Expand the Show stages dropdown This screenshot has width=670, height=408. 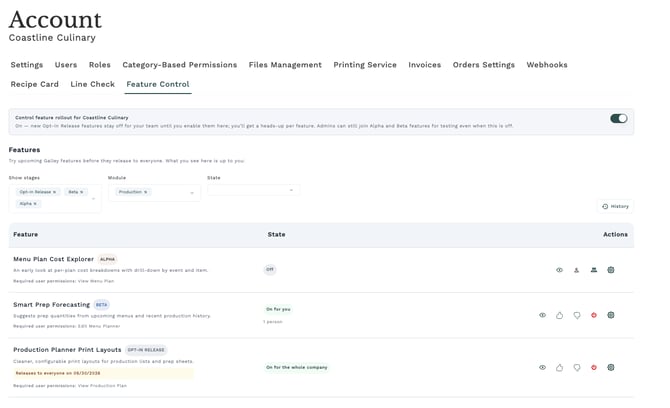tap(94, 198)
